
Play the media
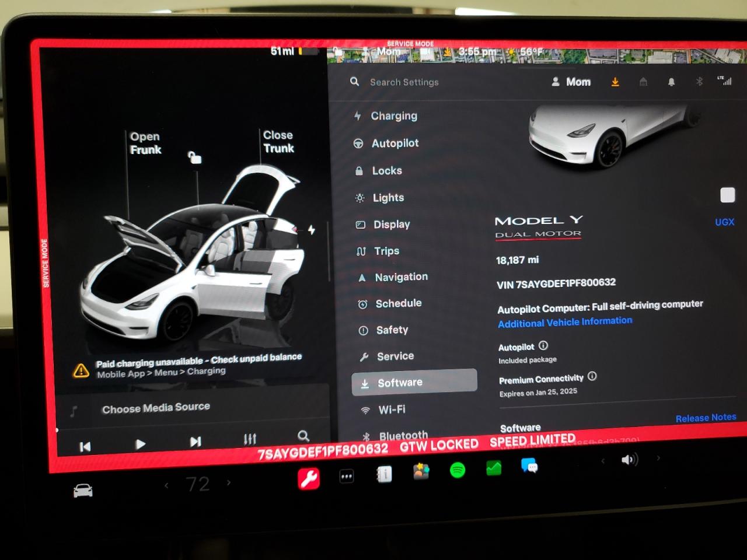click(140, 444)
